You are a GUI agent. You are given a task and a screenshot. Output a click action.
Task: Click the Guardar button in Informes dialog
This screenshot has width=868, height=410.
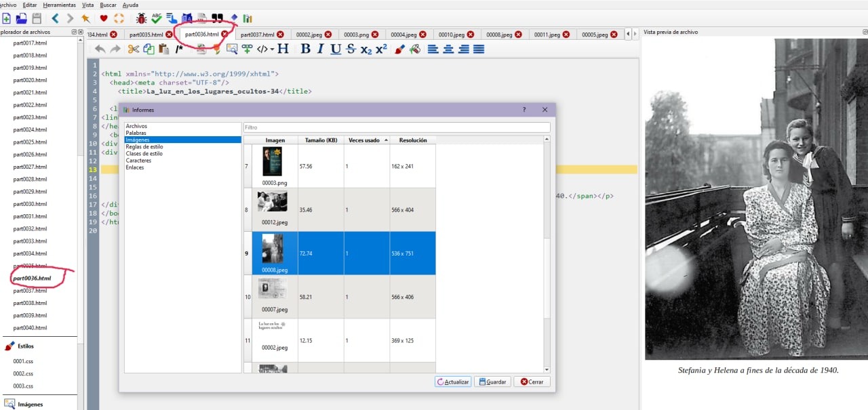coord(492,382)
